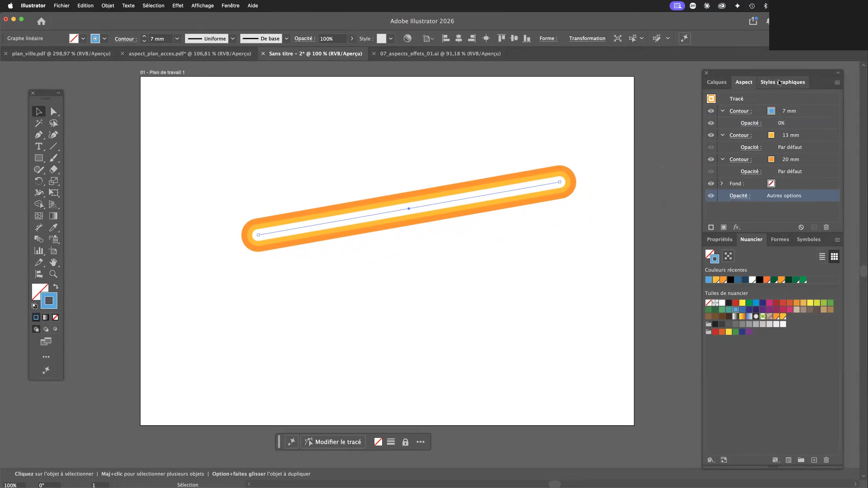The height and width of the screenshot is (488, 868).
Task: Open Uniforme width profile dropdown
Action: click(x=233, y=38)
